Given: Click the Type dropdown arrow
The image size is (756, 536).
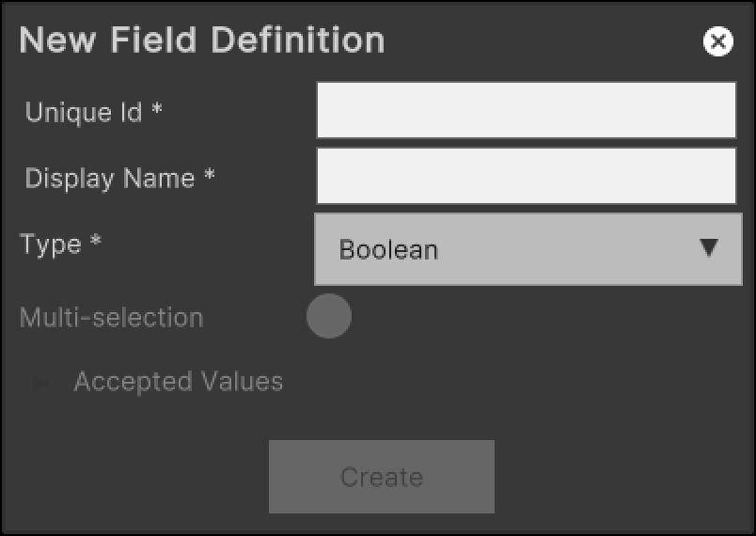Looking at the screenshot, I should point(709,248).
